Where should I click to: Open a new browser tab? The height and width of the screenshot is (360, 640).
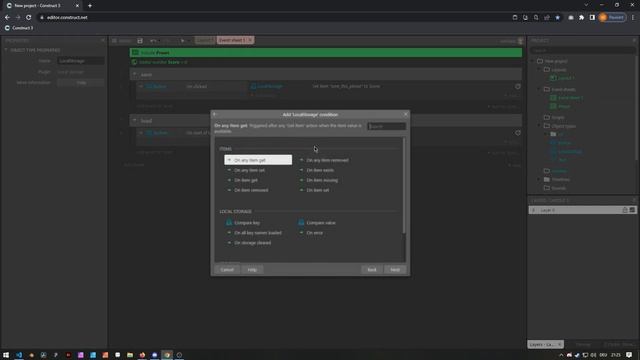90,6
